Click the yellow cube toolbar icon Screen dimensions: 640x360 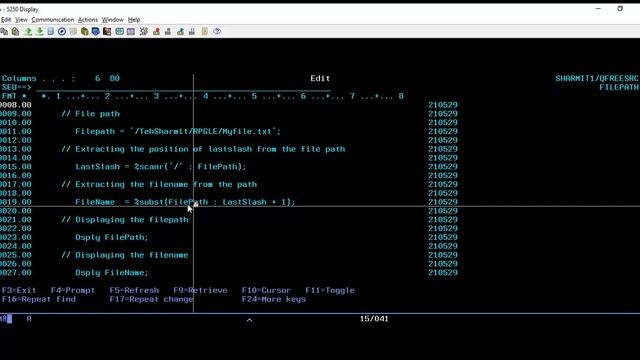point(84,31)
